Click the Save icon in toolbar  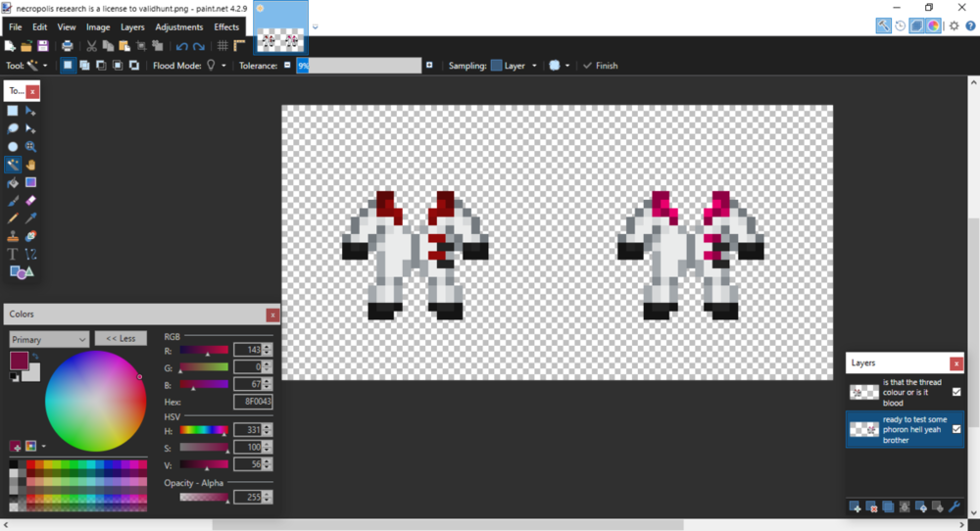[x=43, y=46]
